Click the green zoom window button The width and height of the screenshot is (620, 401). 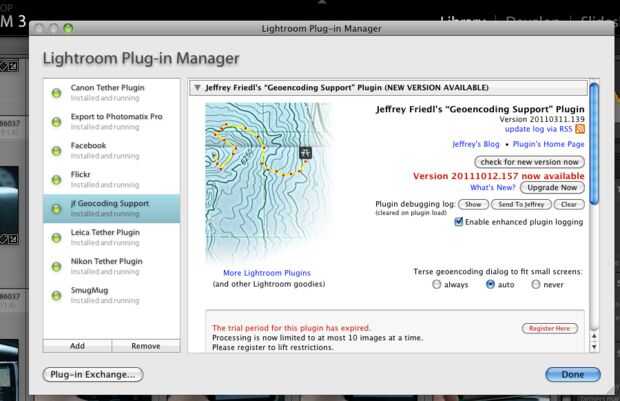click(68, 28)
